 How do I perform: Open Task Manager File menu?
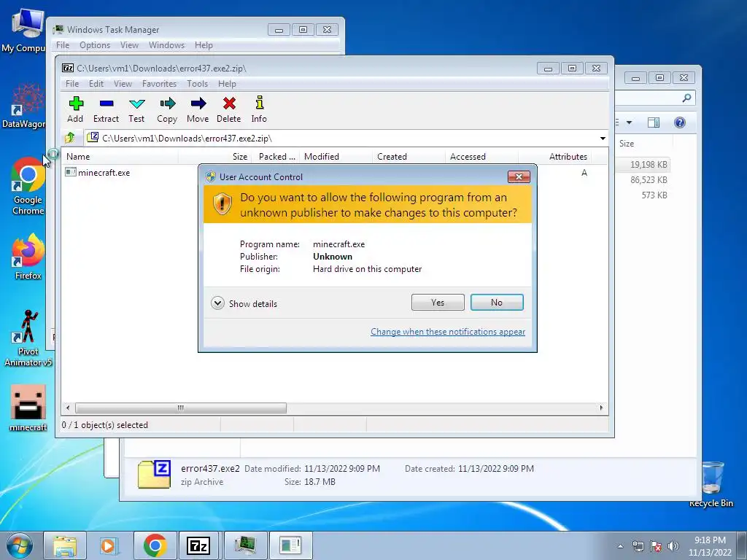tap(63, 45)
